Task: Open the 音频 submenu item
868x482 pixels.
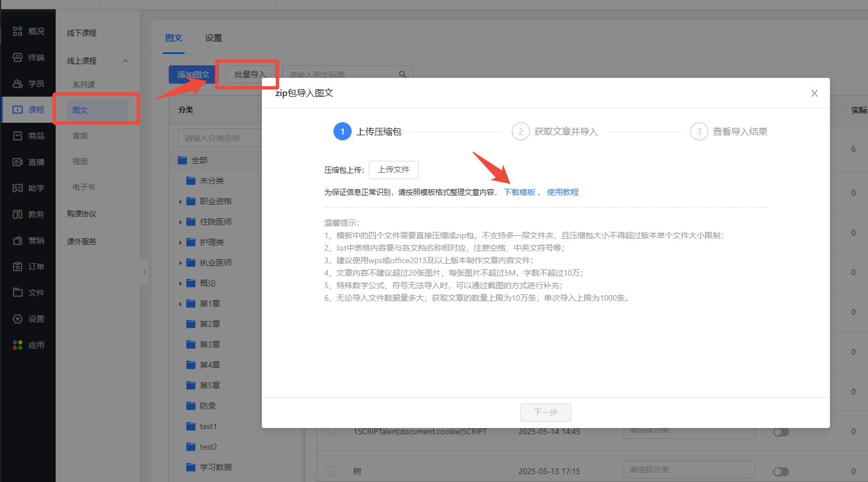Action: tap(80, 136)
